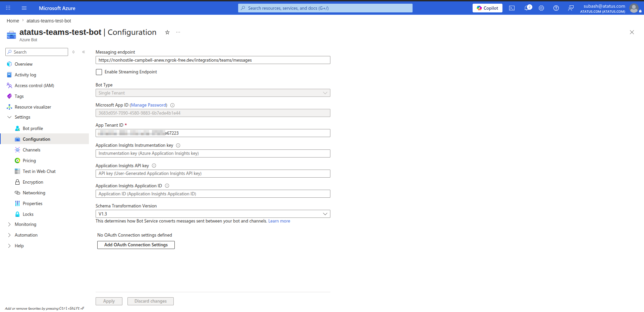Open Bot profile settings label

tap(33, 128)
